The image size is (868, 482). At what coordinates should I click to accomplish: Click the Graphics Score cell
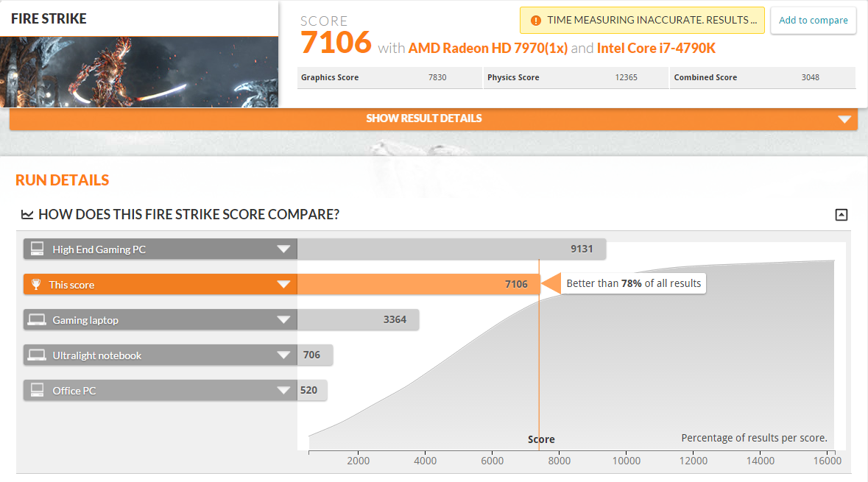click(389, 77)
